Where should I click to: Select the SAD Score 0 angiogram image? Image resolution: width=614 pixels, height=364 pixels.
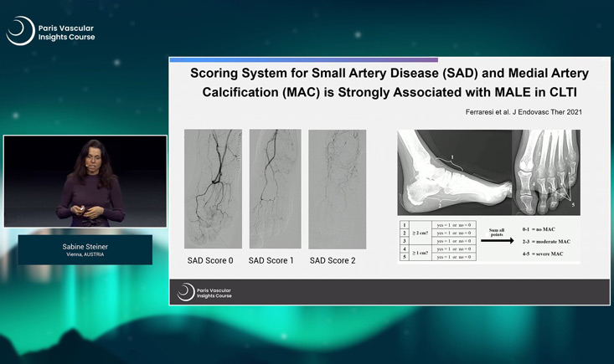(213, 188)
